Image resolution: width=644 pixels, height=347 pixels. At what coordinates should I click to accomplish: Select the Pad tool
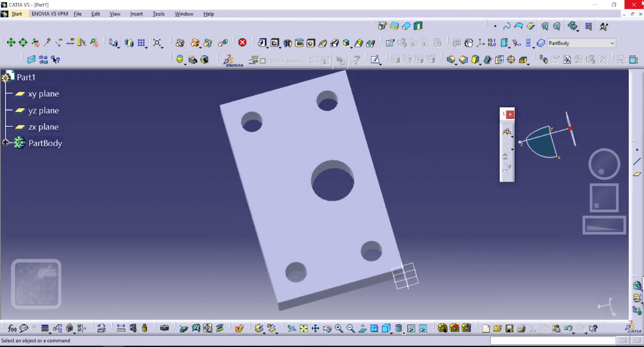tap(263, 43)
